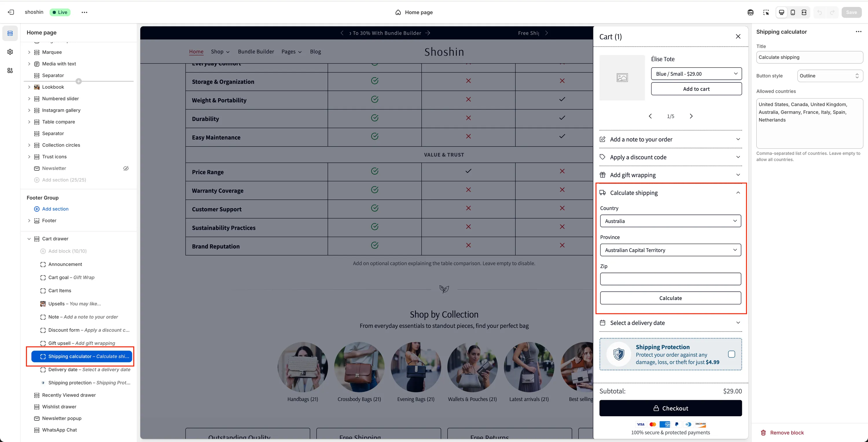The width and height of the screenshot is (868, 442).
Task: Click the Calculate button
Action: 670,298
